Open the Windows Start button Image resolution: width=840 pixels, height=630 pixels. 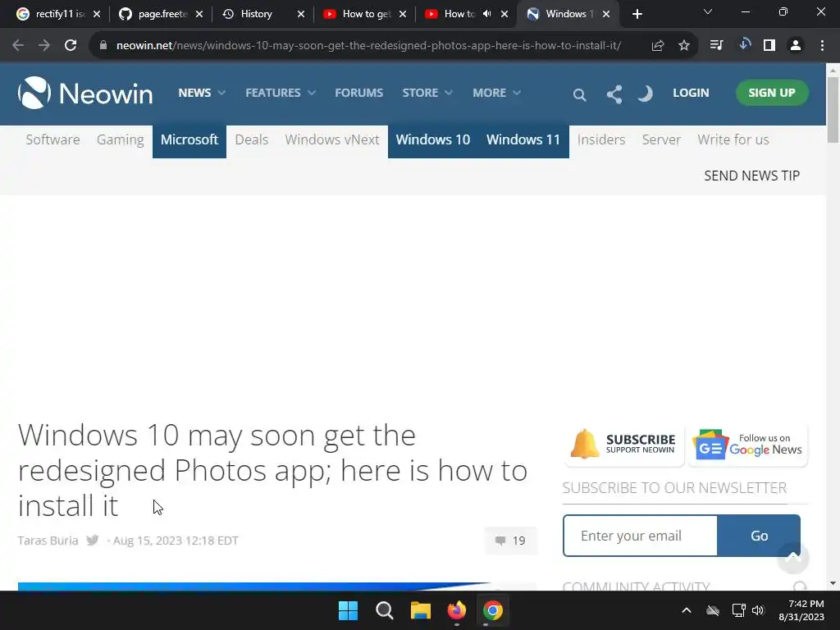(x=348, y=610)
